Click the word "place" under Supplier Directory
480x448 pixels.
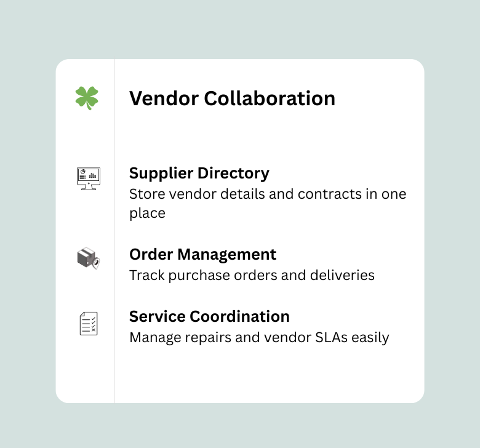point(147,214)
